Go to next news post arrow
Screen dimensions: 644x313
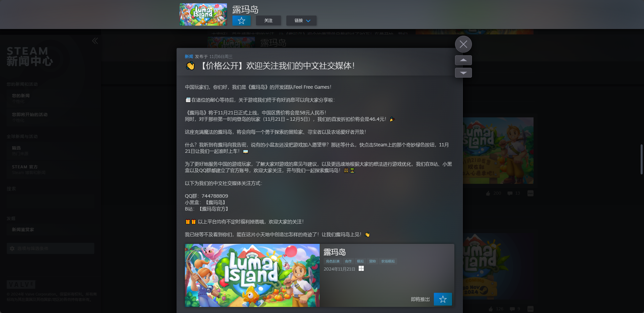[x=463, y=73]
